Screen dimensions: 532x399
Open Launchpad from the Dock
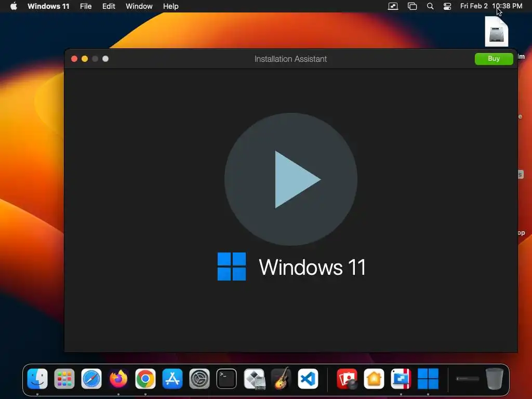coord(64,378)
